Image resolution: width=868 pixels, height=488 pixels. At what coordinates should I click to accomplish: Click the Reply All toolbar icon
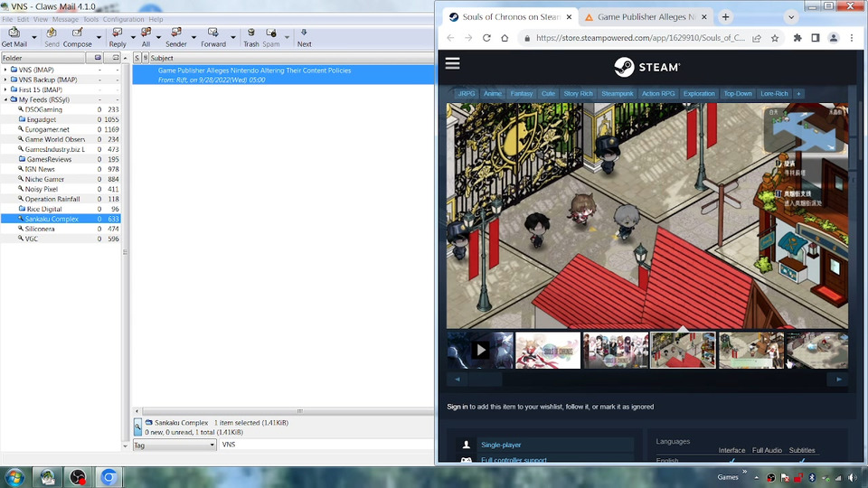[x=146, y=37]
